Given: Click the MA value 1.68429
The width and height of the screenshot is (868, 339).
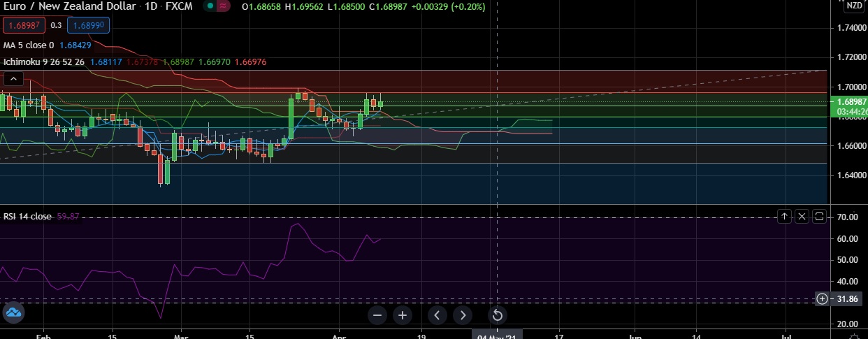Looking at the screenshot, I should [x=75, y=45].
